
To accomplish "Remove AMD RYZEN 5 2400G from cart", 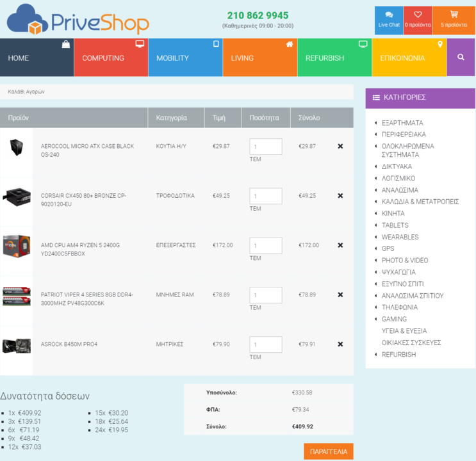I will [x=340, y=245].
